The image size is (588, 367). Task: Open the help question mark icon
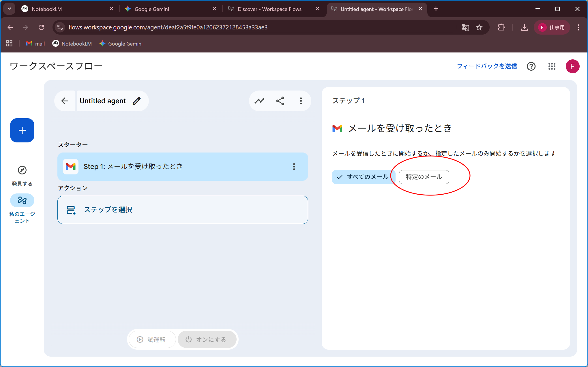pyautogui.click(x=531, y=66)
